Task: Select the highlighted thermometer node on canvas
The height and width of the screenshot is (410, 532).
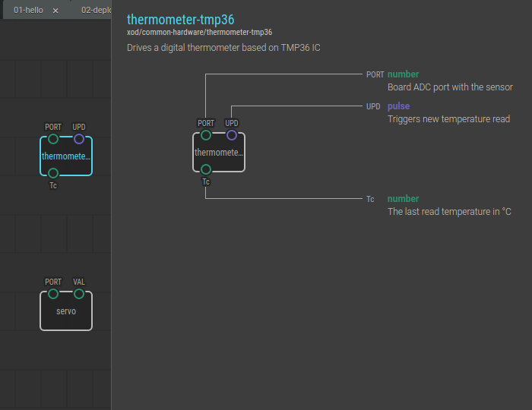Action: point(66,156)
